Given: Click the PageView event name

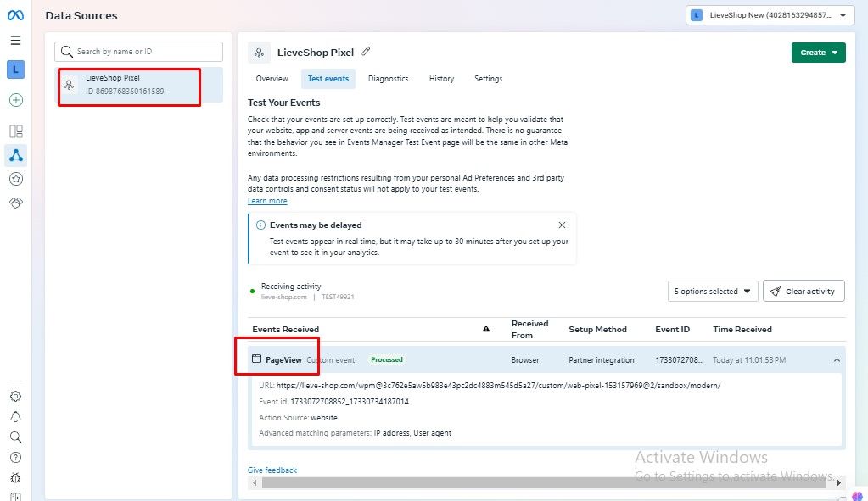Looking at the screenshot, I should click(x=283, y=360).
